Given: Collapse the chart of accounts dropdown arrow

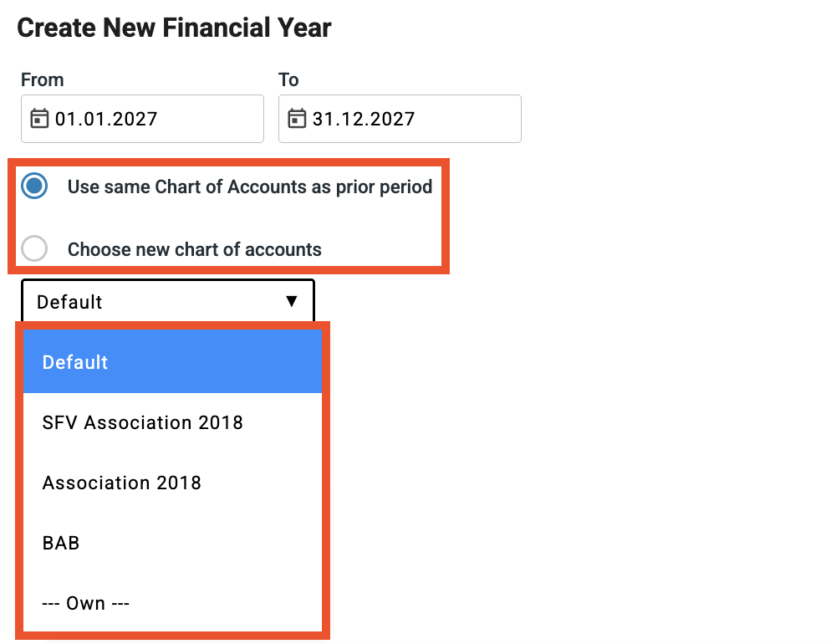Looking at the screenshot, I should coord(292,301).
